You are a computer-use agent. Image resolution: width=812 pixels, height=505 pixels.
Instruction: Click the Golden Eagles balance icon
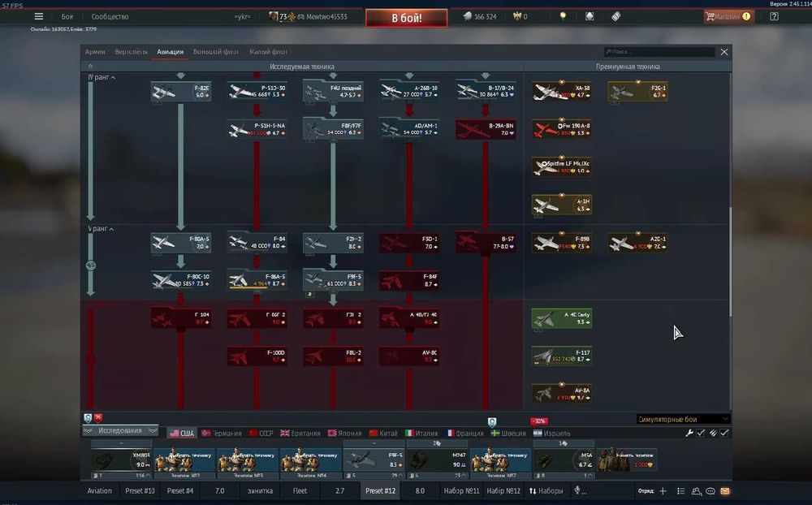tap(516, 16)
